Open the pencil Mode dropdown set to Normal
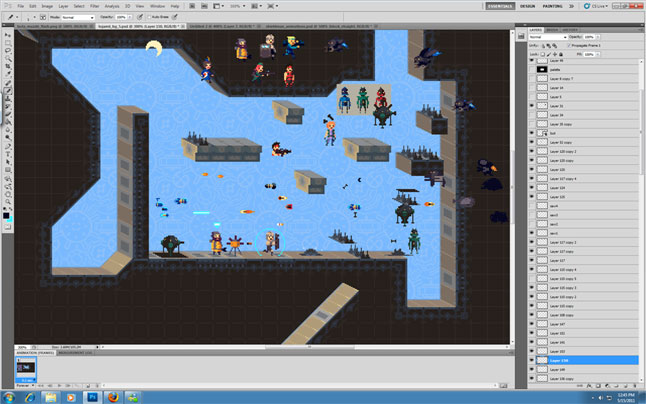Screen dimensions: 646x404 click(x=78, y=17)
